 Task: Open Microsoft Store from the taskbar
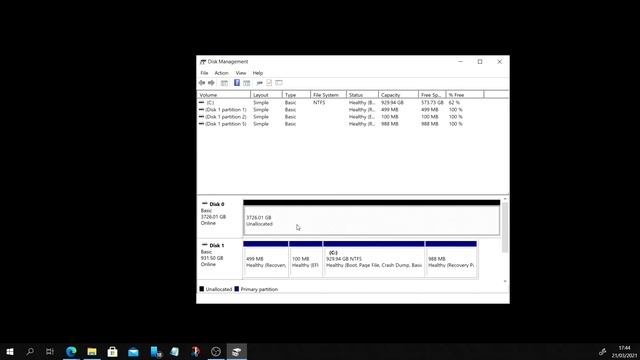[113, 351]
